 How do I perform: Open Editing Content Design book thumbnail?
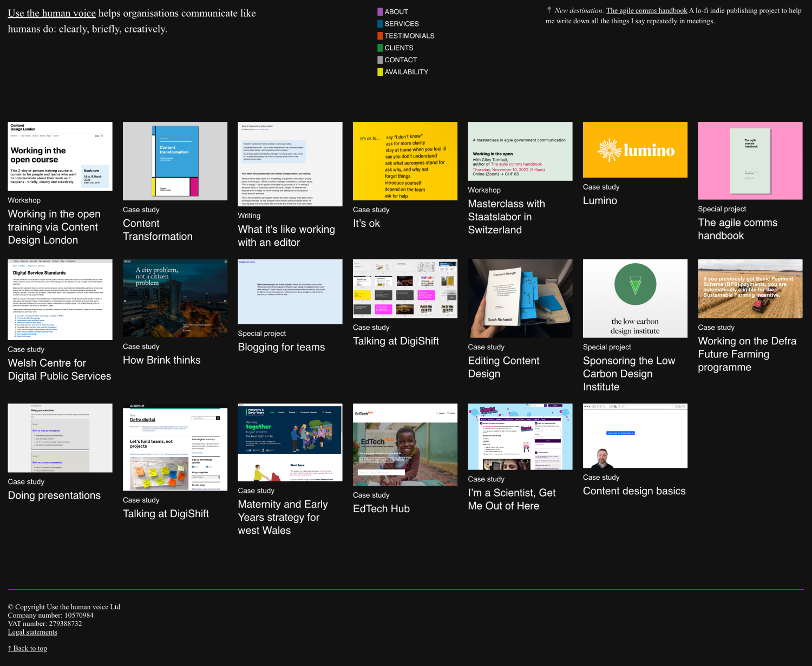[520, 298]
